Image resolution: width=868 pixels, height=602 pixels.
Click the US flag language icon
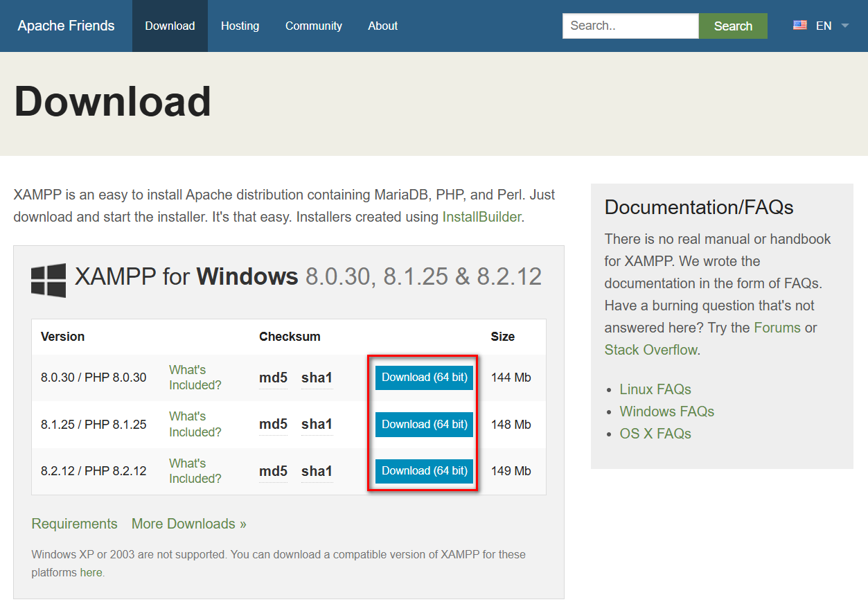[800, 26]
